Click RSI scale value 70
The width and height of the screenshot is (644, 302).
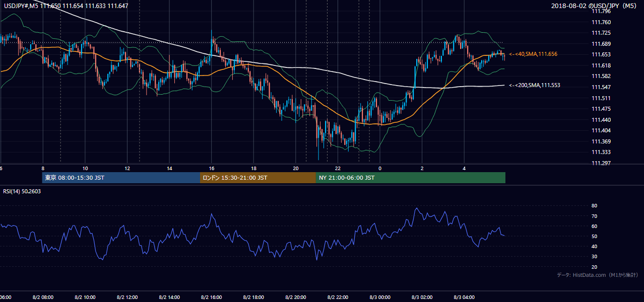pyautogui.click(x=594, y=216)
